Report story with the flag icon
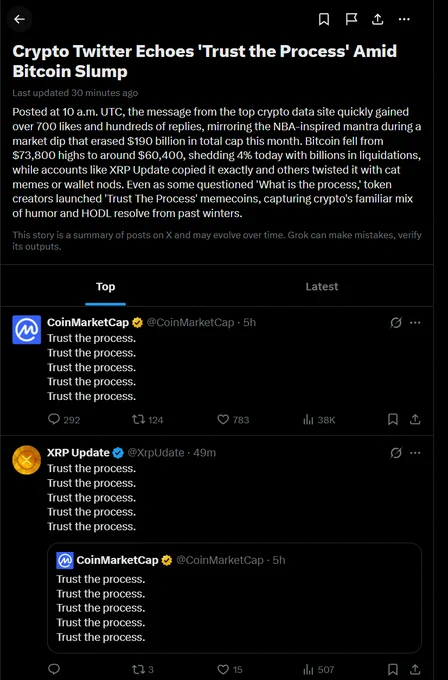Viewport: 448px width, 680px height. (x=351, y=19)
